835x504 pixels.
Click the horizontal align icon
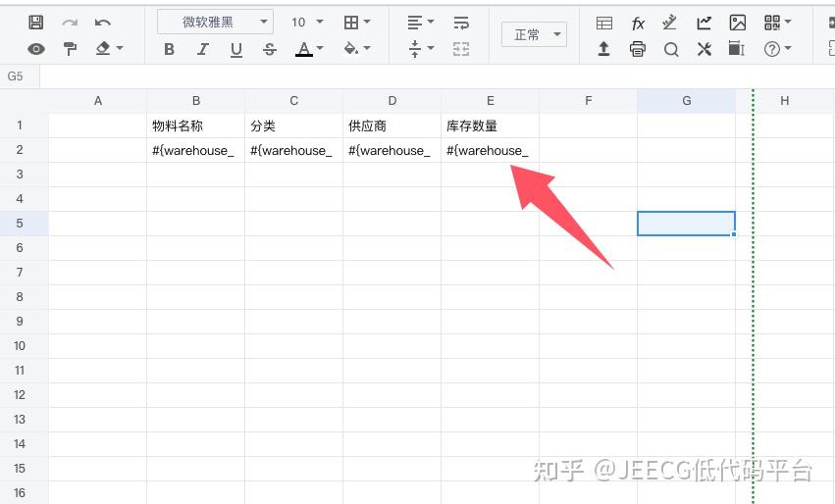[415, 23]
